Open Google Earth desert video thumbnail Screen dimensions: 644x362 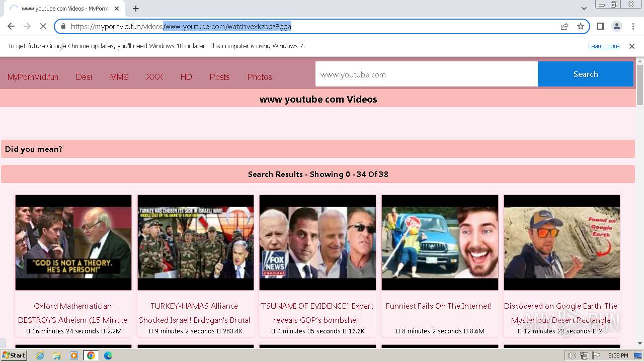562,242
